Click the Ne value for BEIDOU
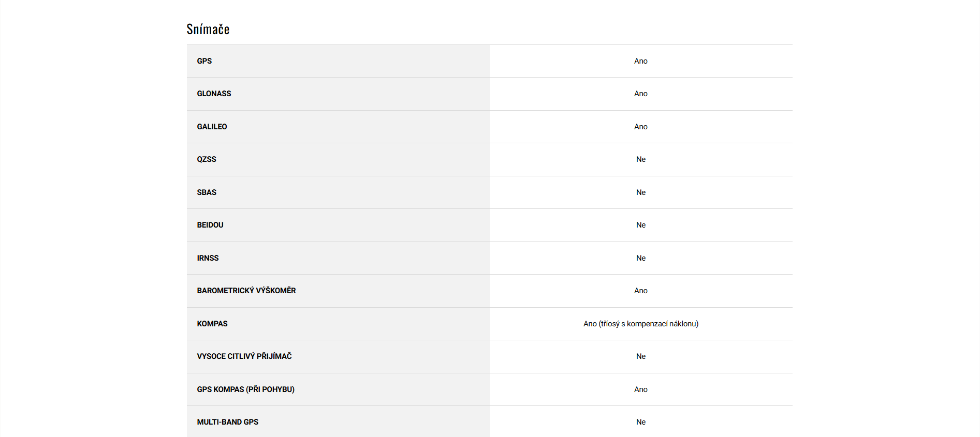This screenshot has width=980, height=437. pos(641,225)
